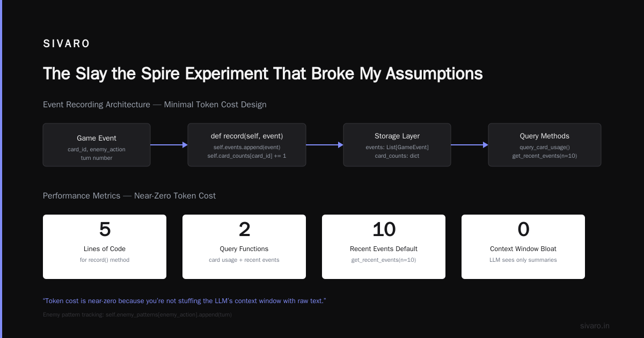Click the Query Methods box

click(x=545, y=145)
